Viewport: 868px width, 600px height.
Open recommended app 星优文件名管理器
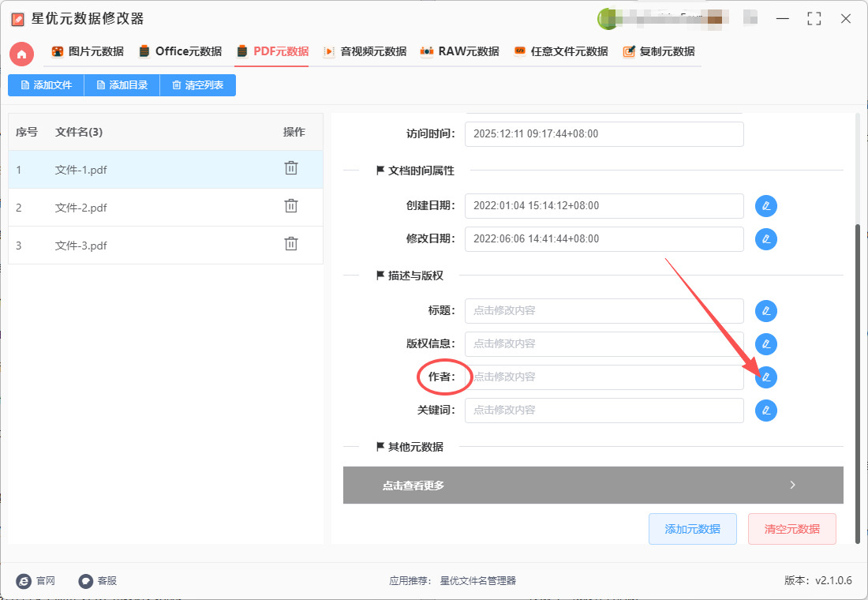pyautogui.click(x=477, y=580)
